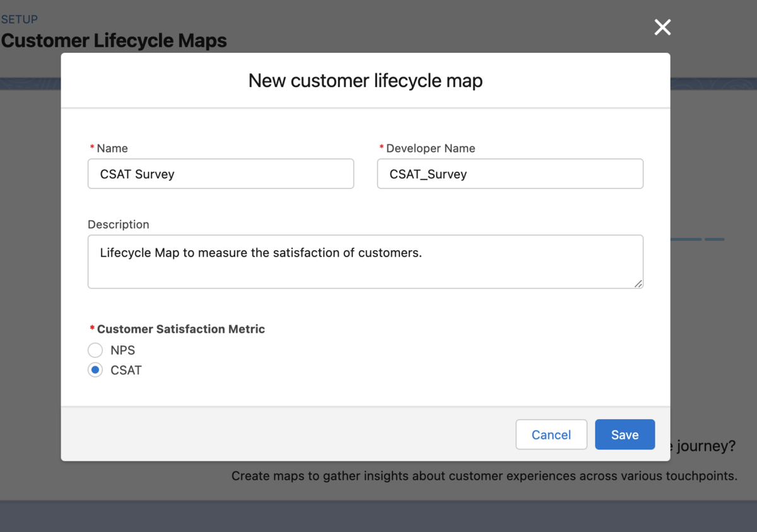Click into the Description text area
Screen dimensions: 757x532
coord(365,261)
